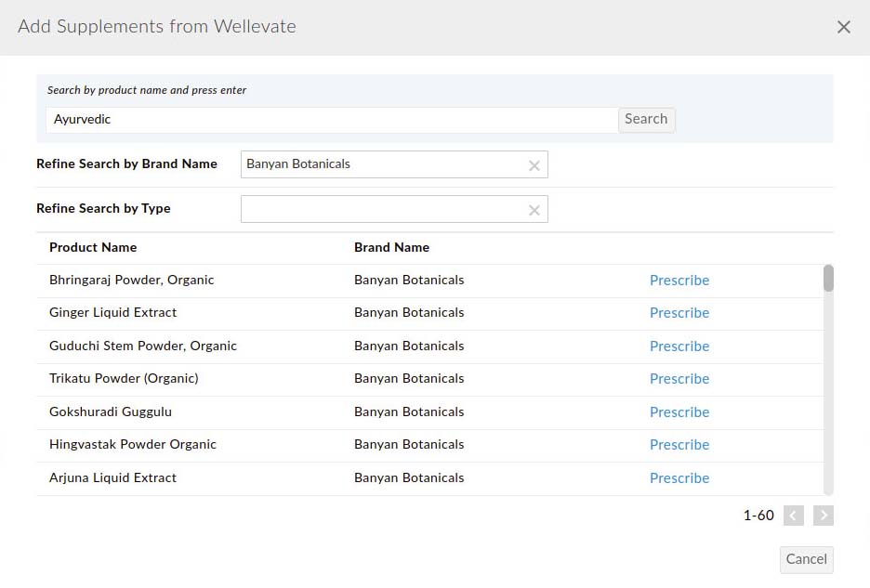Prescribe Arjuna Liquid Extract
Viewport: 870px width, 588px height.
(x=679, y=477)
